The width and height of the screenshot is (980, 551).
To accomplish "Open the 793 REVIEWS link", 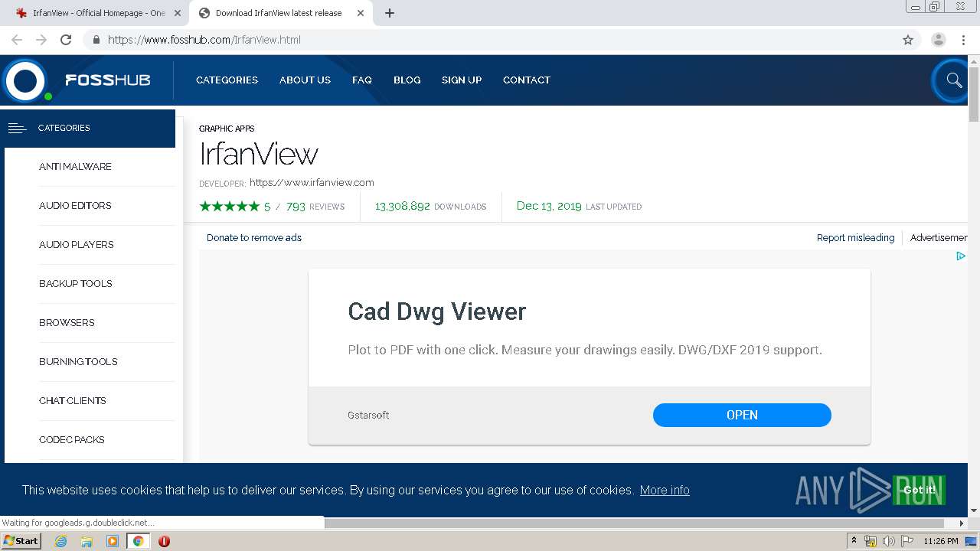I will (x=315, y=206).
